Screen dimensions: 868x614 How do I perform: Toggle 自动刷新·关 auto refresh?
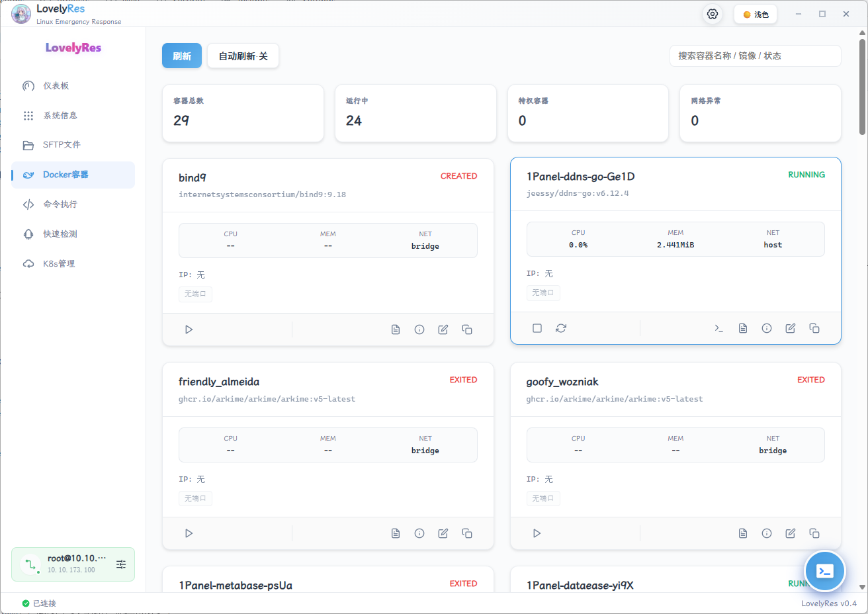click(243, 56)
